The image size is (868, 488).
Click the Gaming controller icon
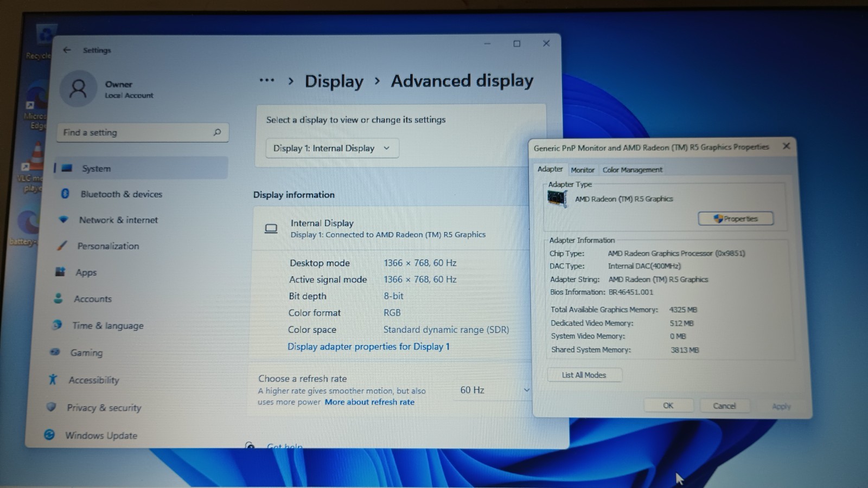pos(55,352)
